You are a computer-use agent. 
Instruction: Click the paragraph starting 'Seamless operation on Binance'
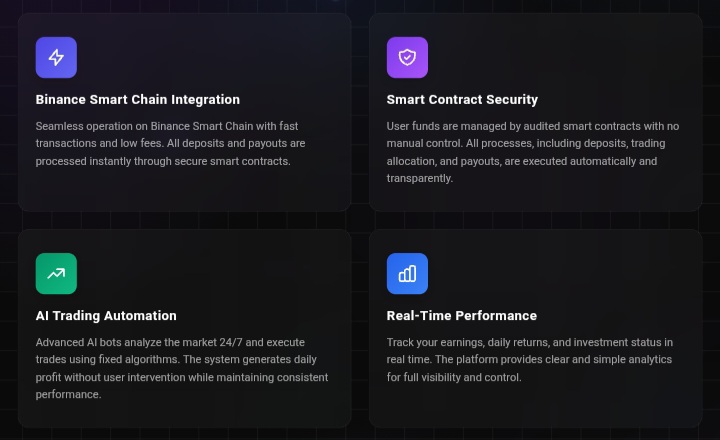pos(170,143)
